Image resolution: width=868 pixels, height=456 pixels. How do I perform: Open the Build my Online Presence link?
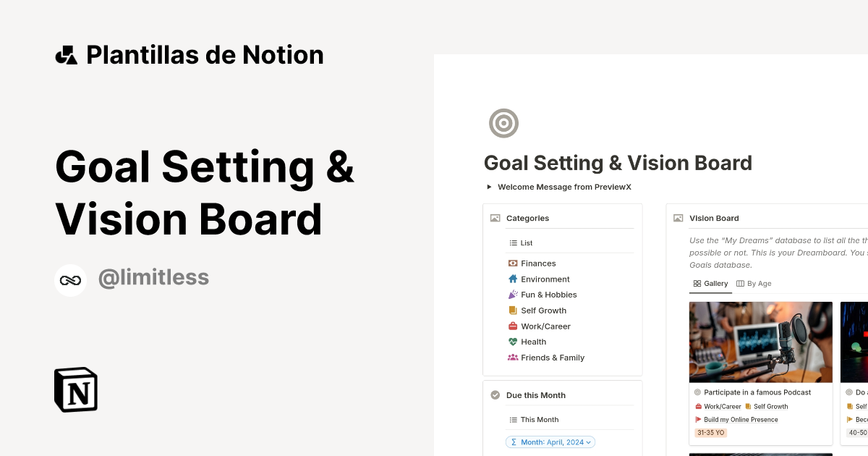(x=739, y=419)
